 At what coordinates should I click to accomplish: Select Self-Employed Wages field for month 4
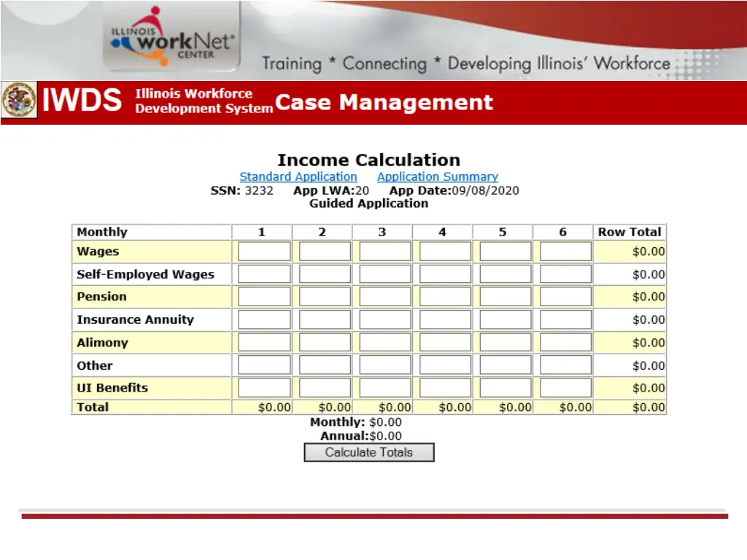(x=445, y=274)
